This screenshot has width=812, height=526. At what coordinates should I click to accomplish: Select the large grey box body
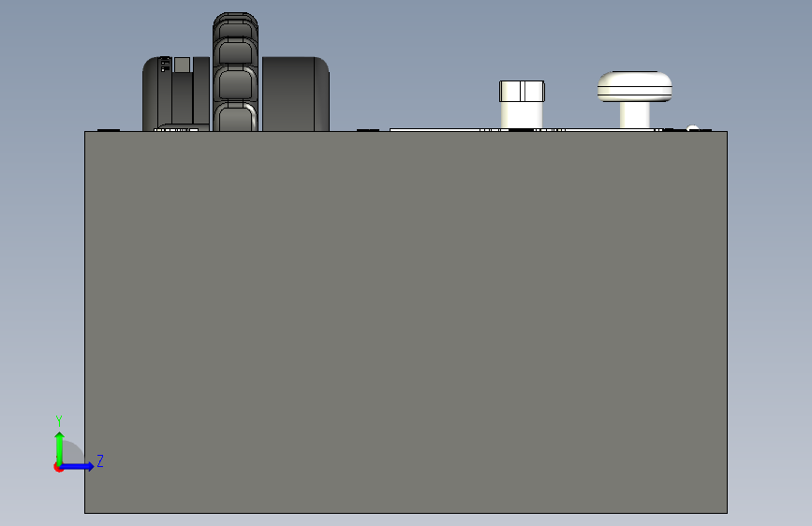point(406,322)
